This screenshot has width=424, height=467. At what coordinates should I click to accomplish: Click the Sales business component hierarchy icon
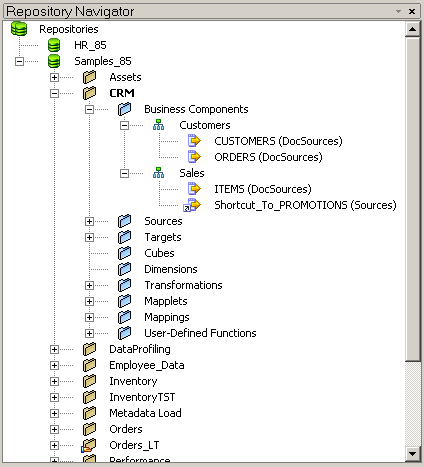(158, 173)
